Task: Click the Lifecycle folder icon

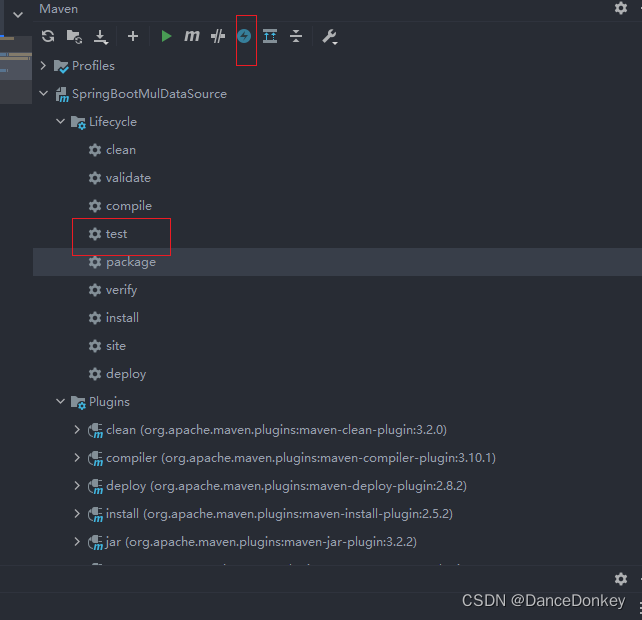Action: pos(78,122)
